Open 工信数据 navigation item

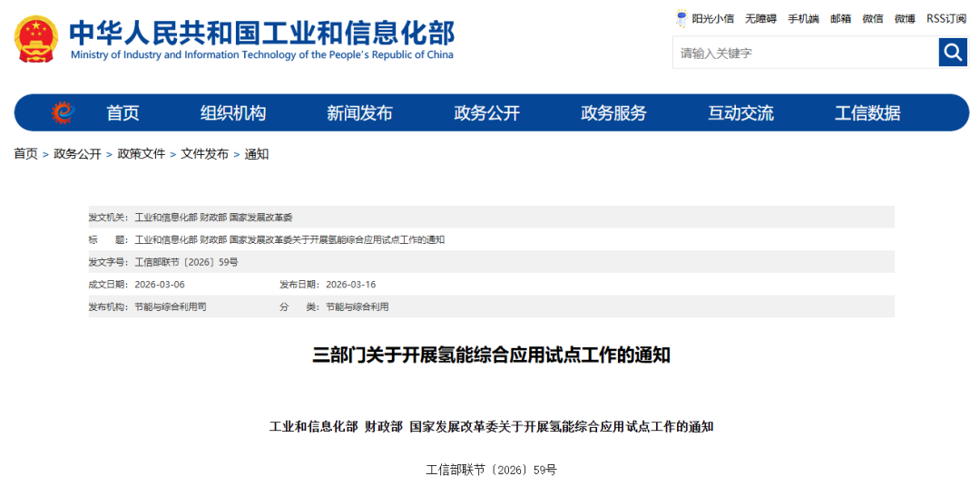coord(867,113)
